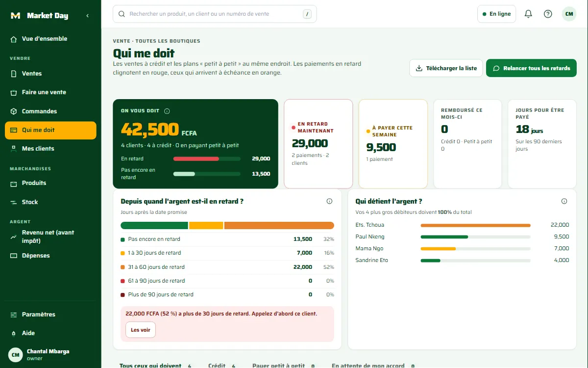Open the CM avatar menu in the header

tap(569, 14)
